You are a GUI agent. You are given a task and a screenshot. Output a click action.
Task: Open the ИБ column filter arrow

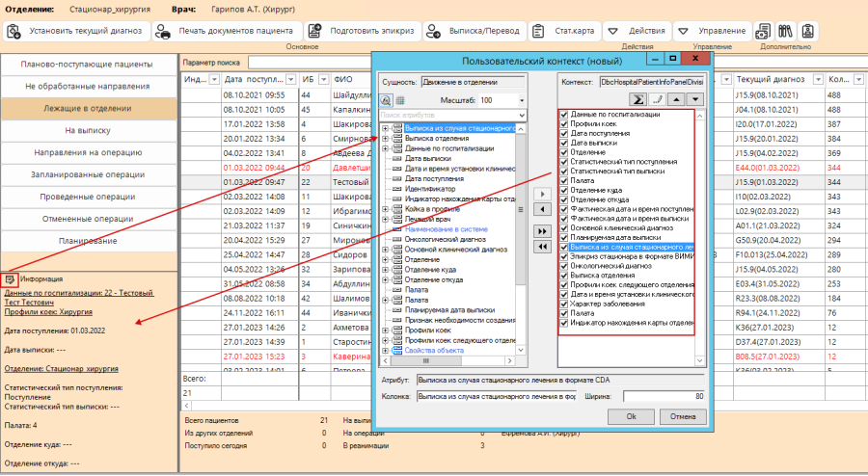click(324, 80)
